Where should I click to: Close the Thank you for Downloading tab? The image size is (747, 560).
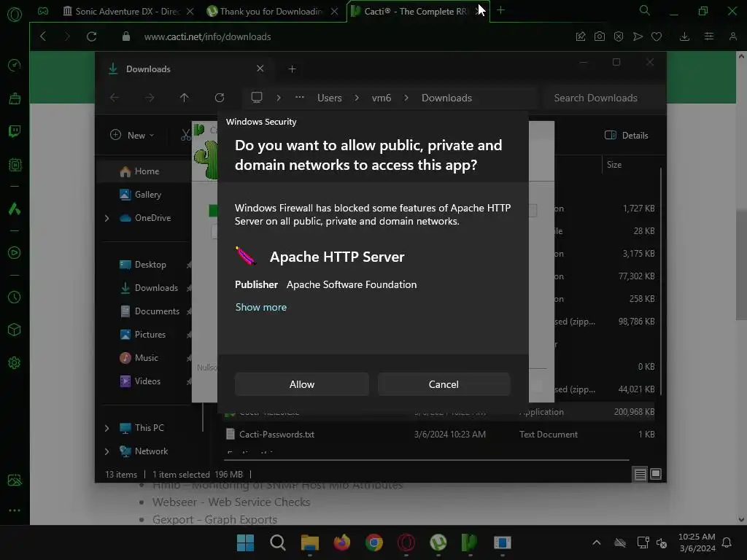click(334, 11)
